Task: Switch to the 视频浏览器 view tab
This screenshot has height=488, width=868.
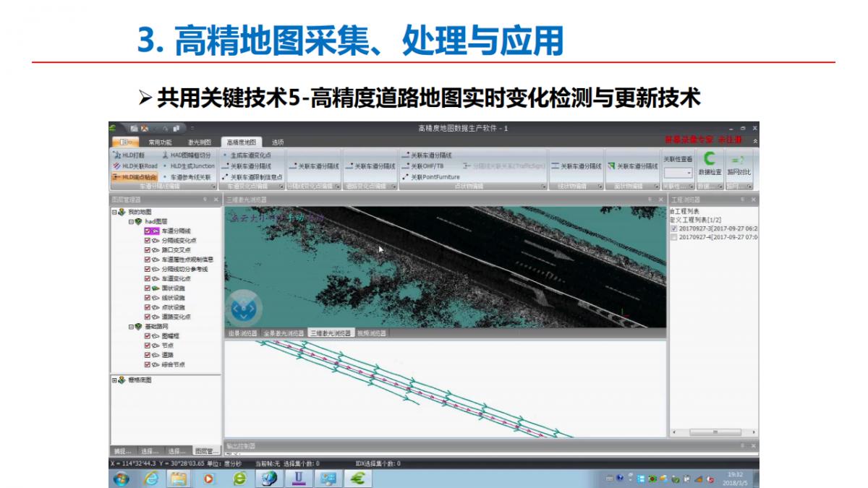Action: point(372,333)
